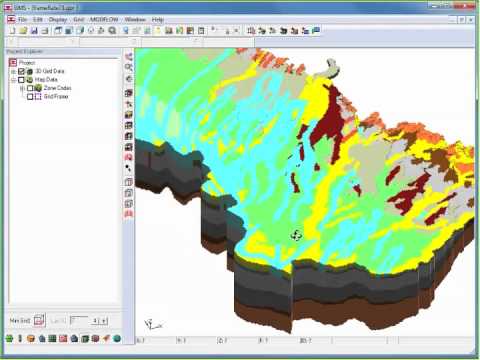This screenshot has width=480, height=360.
Task: Select the 3D Grid module icon
Action: pyautogui.click(x=85, y=339)
